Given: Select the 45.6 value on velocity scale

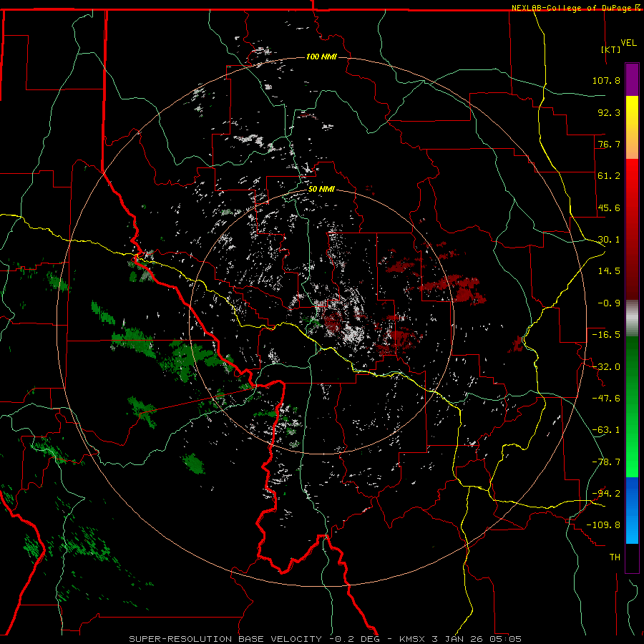Looking at the screenshot, I should 609,208.
